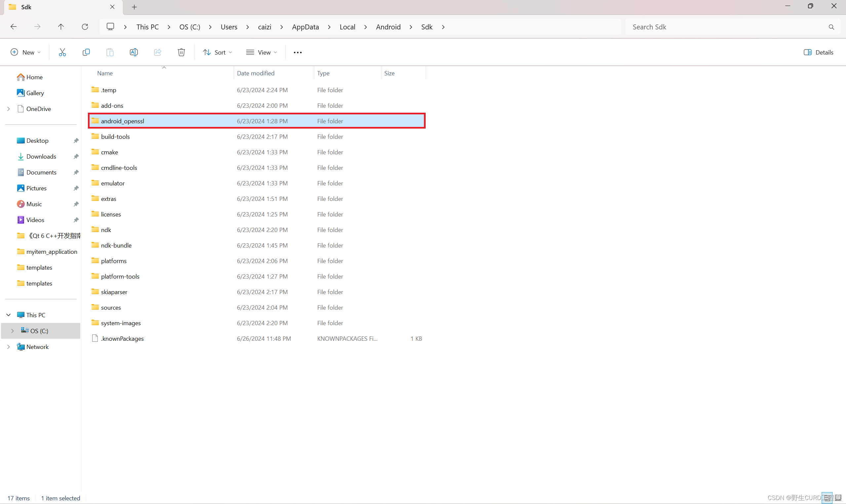The image size is (846, 504).
Task: Open pinned Desktop folder
Action: (x=33, y=140)
